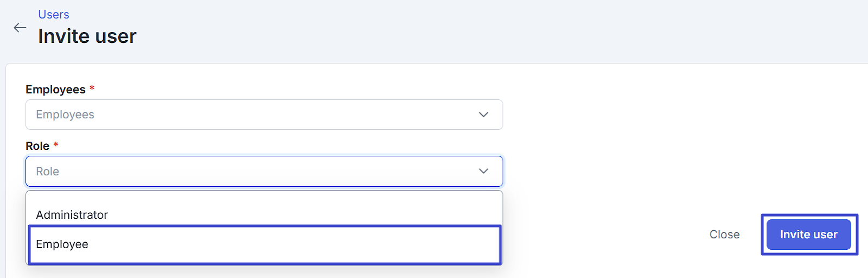Click the gray header area beside the heading
This screenshot has width=868, height=278.
(488, 33)
